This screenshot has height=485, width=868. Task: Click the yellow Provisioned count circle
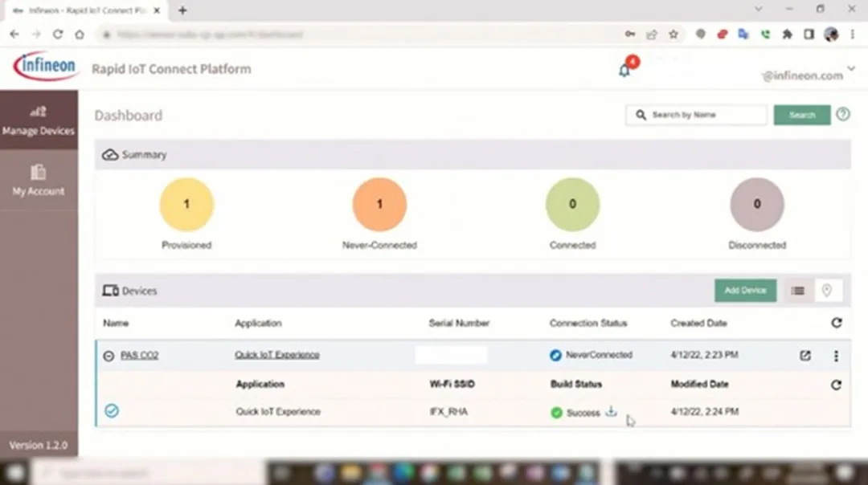point(186,204)
